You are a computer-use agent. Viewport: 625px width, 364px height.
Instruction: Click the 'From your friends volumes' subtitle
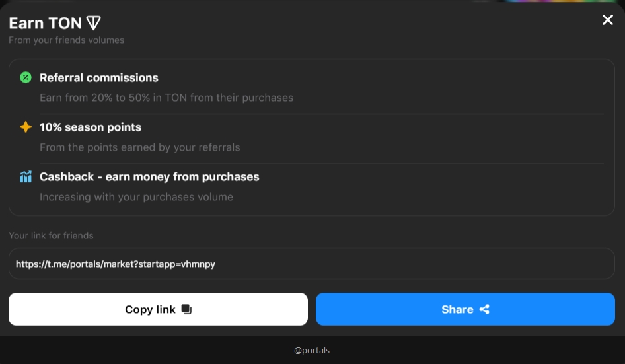pos(66,40)
